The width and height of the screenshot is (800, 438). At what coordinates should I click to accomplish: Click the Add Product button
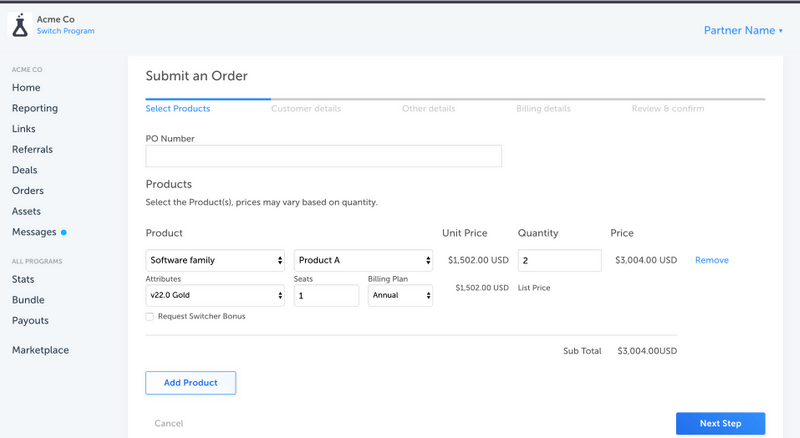[x=190, y=382]
